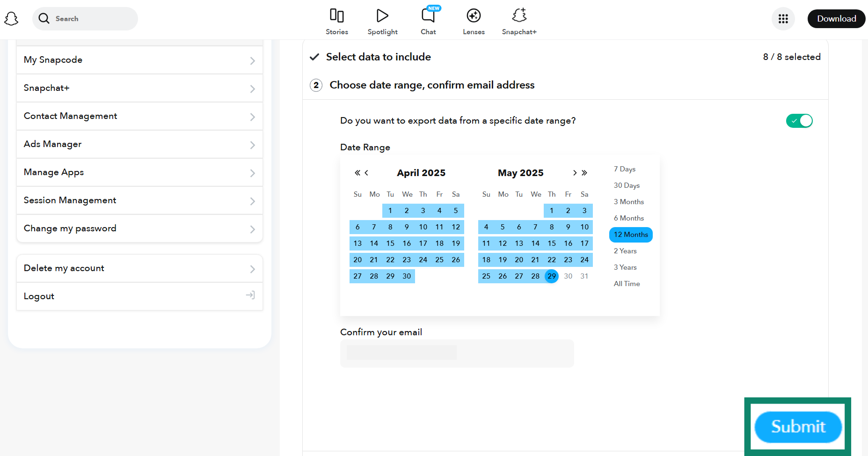The image size is (868, 456).
Task: Disable export from a specific date range
Action: click(799, 120)
